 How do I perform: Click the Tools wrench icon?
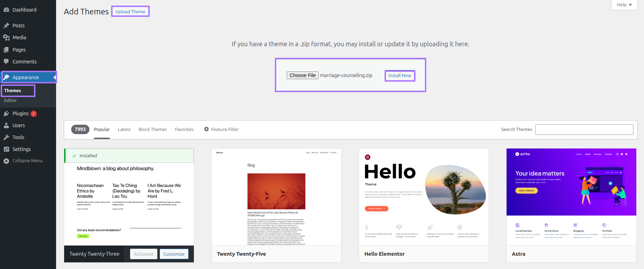point(6,137)
